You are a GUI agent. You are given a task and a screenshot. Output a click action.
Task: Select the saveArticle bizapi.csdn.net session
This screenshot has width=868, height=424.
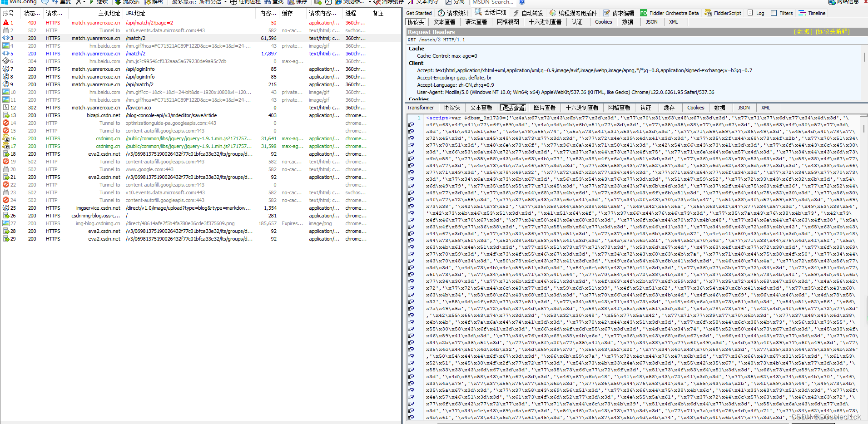[200, 115]
